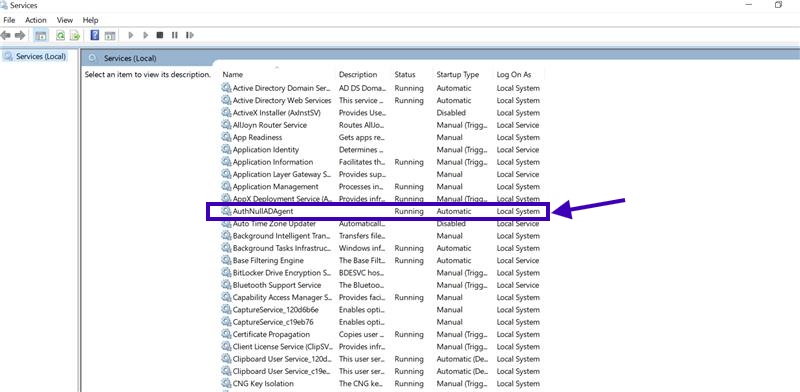Select the Active Directory Web Services gear icon
The height and width of the screenshot is (392, 800).
point(226,100)
